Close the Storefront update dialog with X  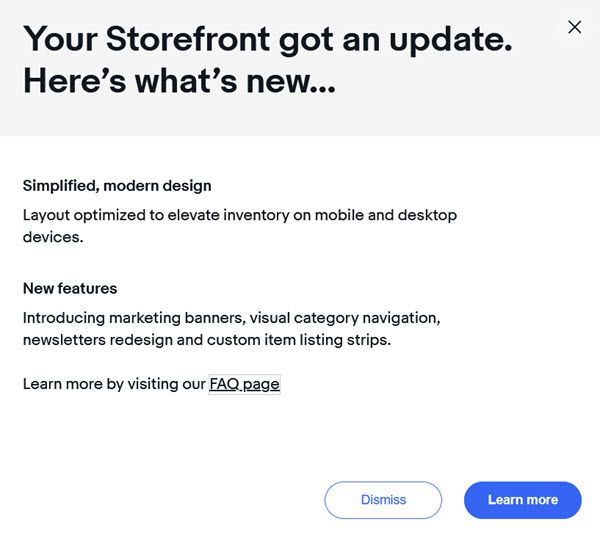point(574,27)
